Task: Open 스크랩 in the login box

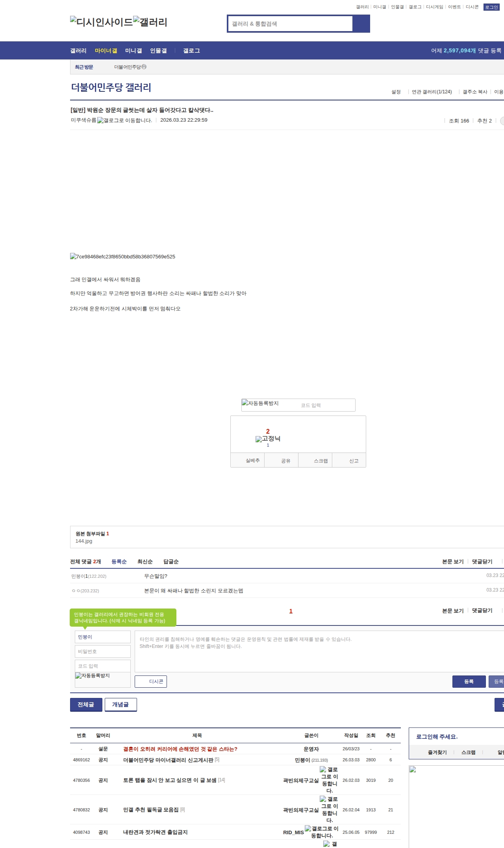Action: (x=469, y=752)
